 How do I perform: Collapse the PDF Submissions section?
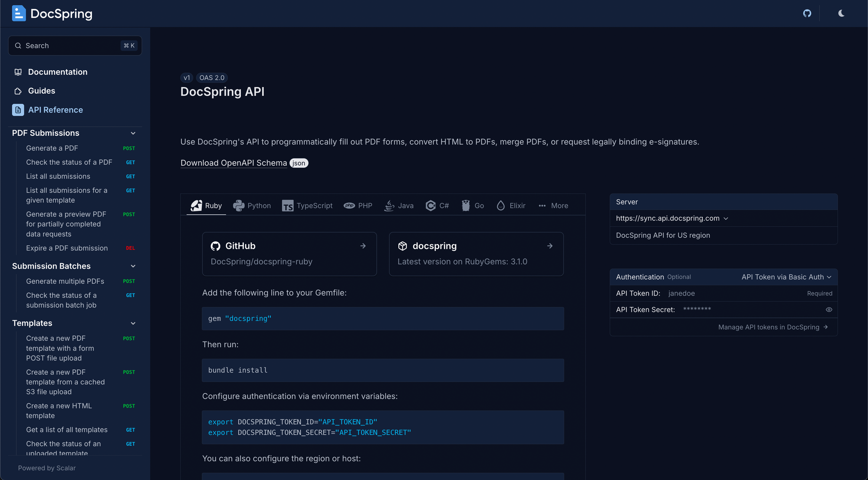pos(133,133)
